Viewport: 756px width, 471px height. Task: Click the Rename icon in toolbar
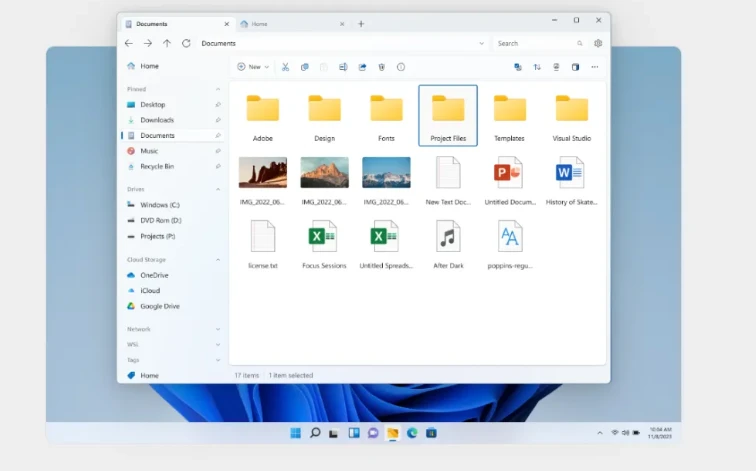coord(343,67)
